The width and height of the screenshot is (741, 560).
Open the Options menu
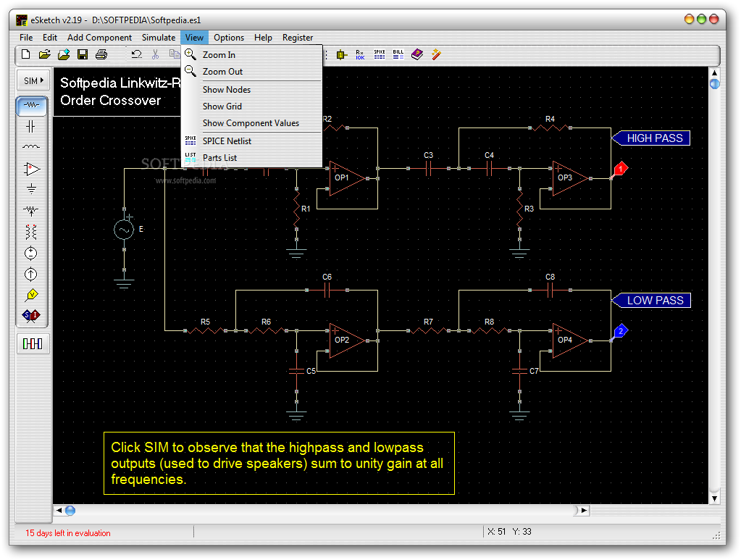pyautogui.click(x=229, y=38)
